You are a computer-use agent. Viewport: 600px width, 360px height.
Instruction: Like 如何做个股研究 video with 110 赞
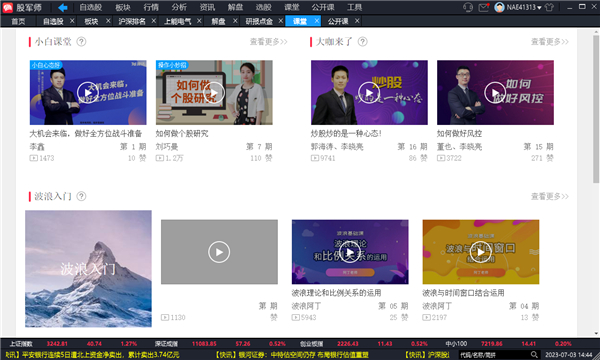coord(261,158)
